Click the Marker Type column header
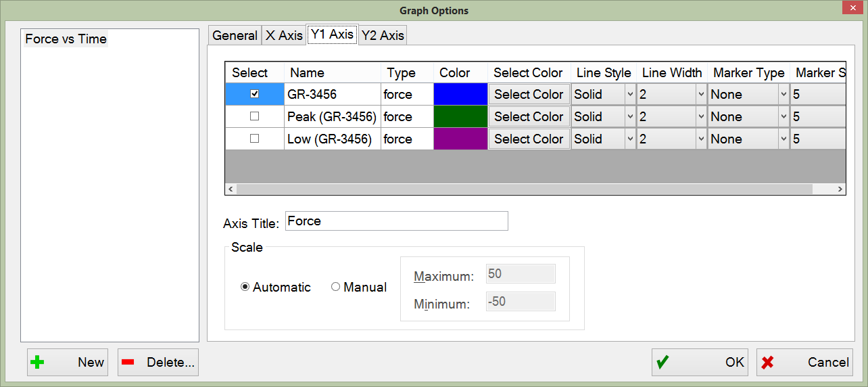868x387 pixels. (x=749, y=72)
